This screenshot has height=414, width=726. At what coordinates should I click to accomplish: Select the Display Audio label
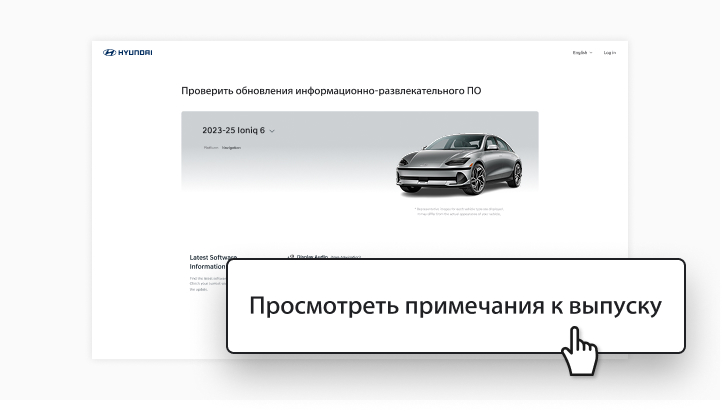(313, 256)
